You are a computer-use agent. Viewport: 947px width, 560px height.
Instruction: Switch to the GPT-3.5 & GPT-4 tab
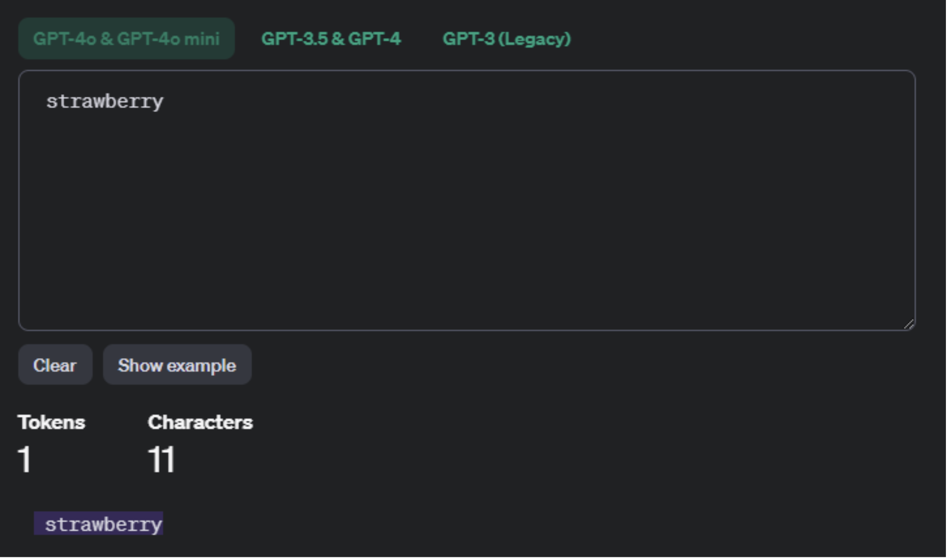[x=331, y=39]
